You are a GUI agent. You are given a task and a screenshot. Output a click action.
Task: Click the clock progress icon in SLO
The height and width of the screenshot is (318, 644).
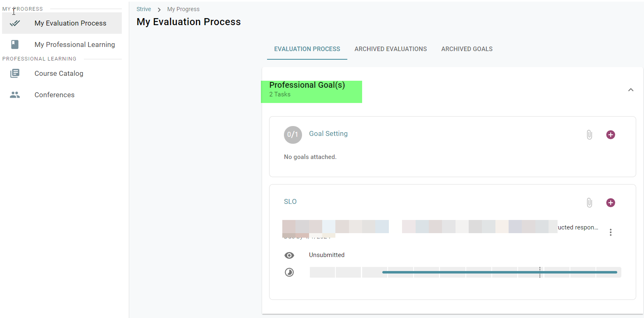click(x=289, y=272)
